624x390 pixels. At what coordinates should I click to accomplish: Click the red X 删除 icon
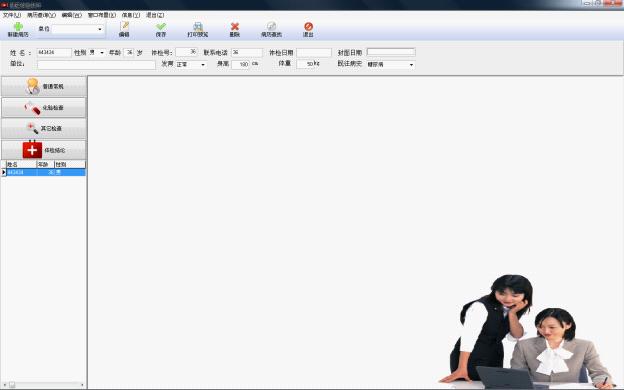point(235,26)
